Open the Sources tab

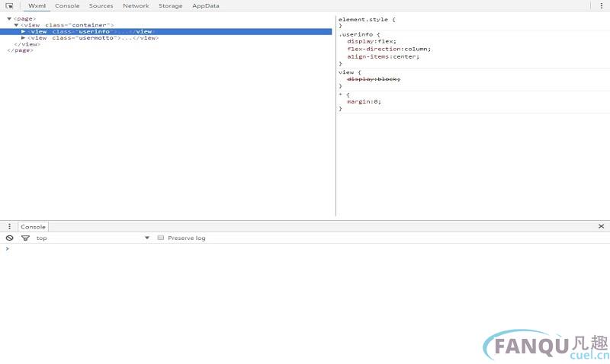101,5
